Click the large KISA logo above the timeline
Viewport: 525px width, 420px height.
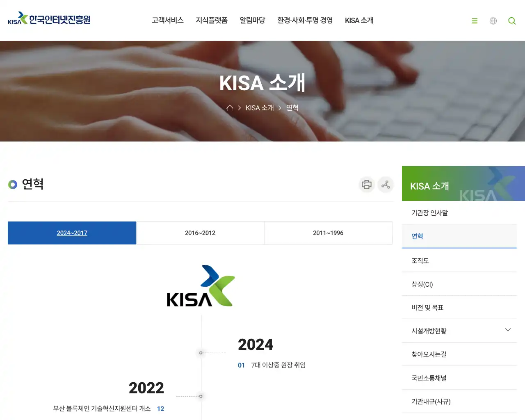(x=201, y=286)
